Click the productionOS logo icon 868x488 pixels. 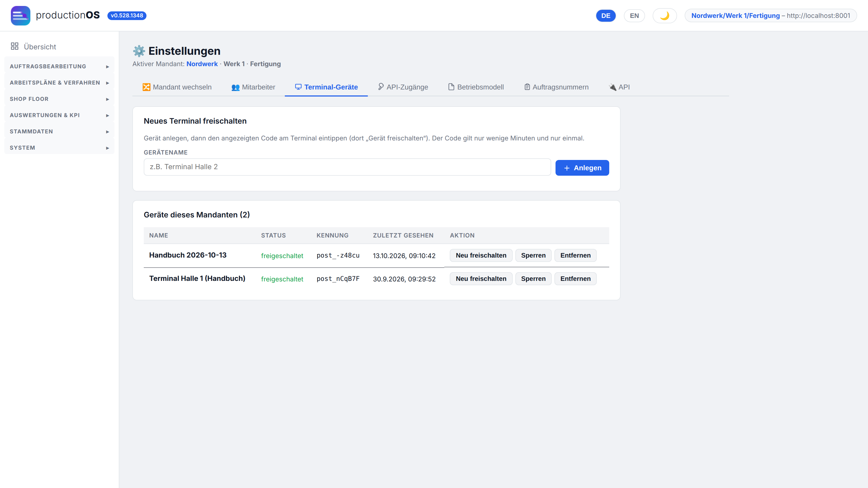click(21, 15)
